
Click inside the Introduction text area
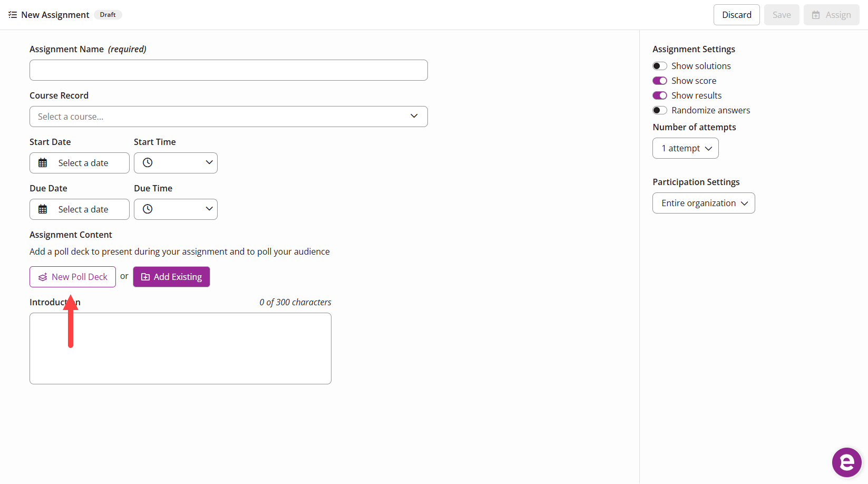180,349
